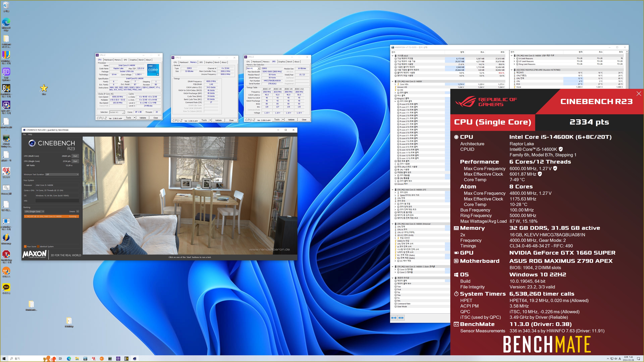Click the volume icon in system tray
This screenshot has width=644, height=362.
pos(616,359)
